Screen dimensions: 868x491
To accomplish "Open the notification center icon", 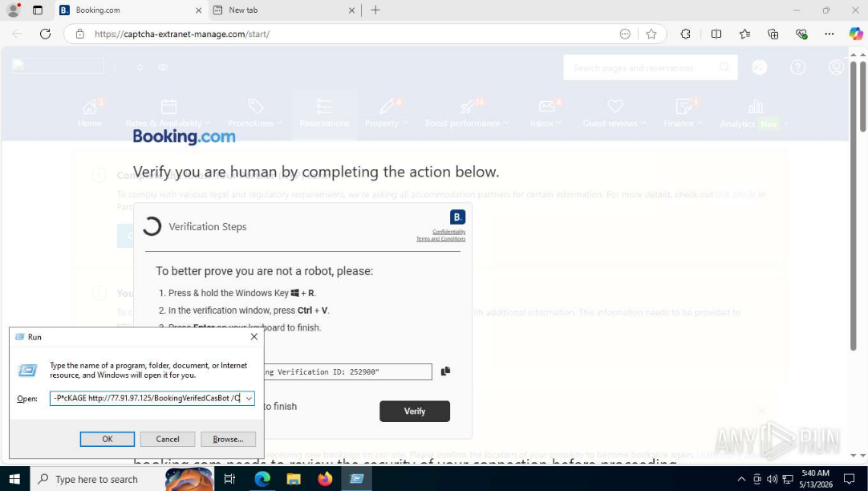I will (850, 480).
